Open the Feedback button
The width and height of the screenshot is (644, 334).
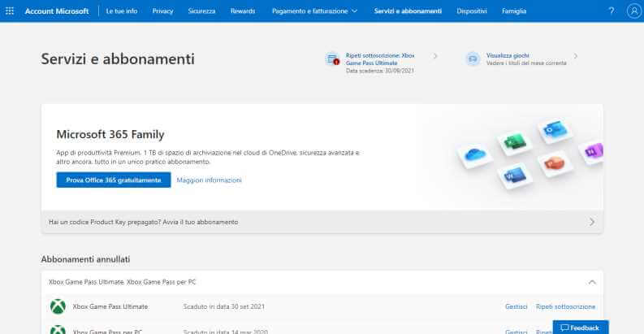coord(581,327)
